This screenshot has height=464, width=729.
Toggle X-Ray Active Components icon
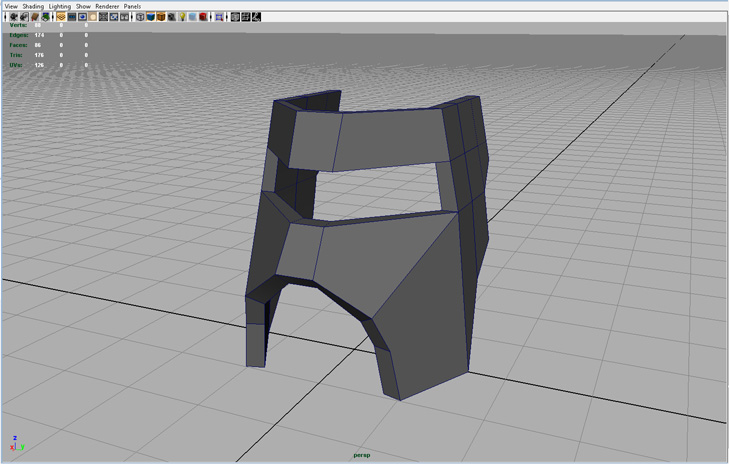[x=245, y=17]
